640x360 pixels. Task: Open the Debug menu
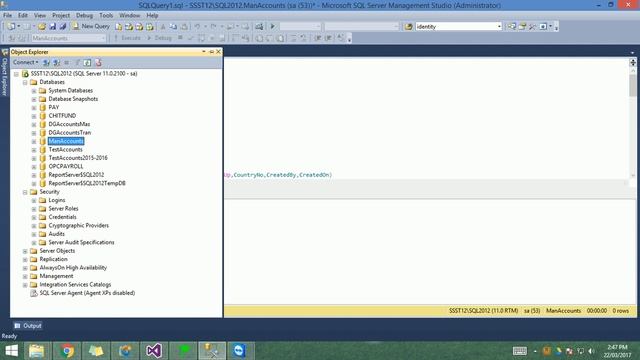pos(84,15)
